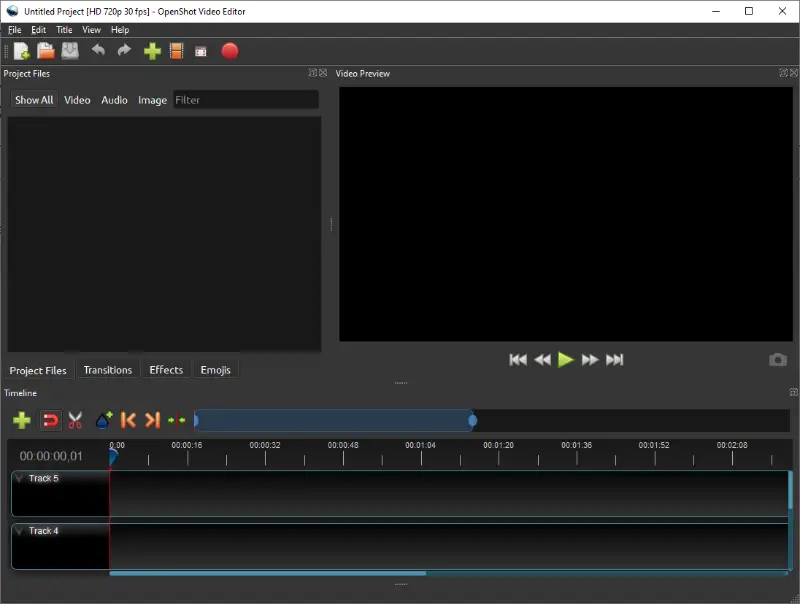The image size is (800, 604).
Task: Select the Track 5 label
Action: pyautogui.click(x=44, y=478)
